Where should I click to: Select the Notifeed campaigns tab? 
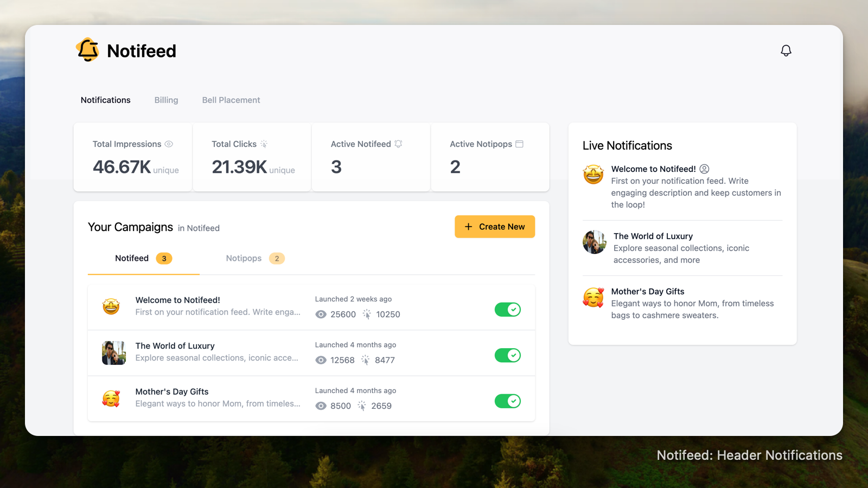point(144,259)
